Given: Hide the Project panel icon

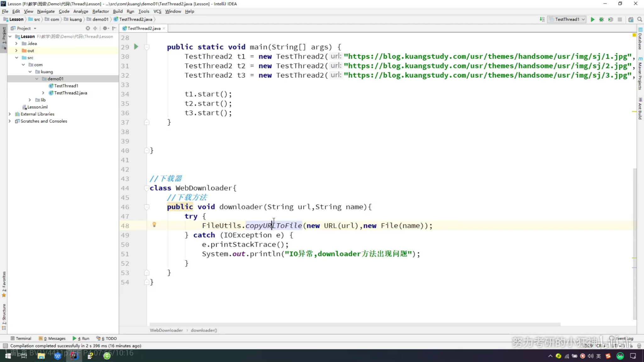Looking at the screenshot, I should (114, 28).
